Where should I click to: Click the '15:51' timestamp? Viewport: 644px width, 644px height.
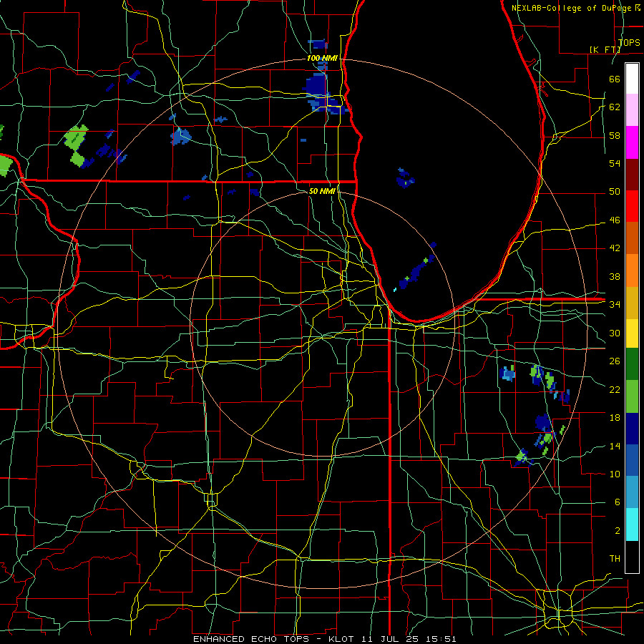tap(440, 639)
